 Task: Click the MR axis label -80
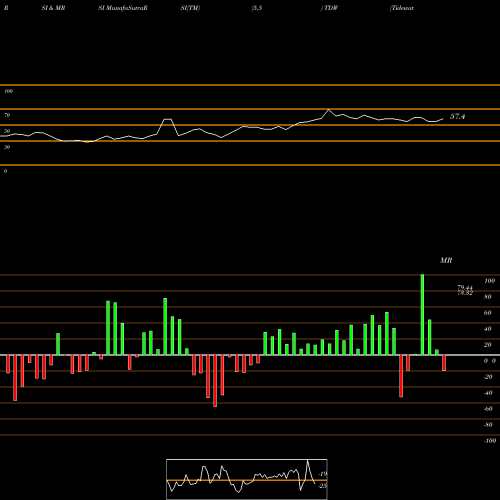click(x=488, y=425)
